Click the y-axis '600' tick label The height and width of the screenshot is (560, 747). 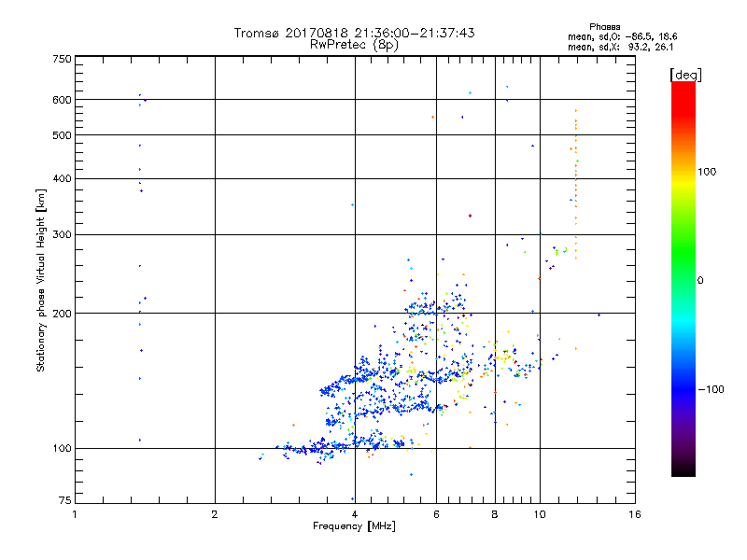pyautogui.click(x=62, y=100)
